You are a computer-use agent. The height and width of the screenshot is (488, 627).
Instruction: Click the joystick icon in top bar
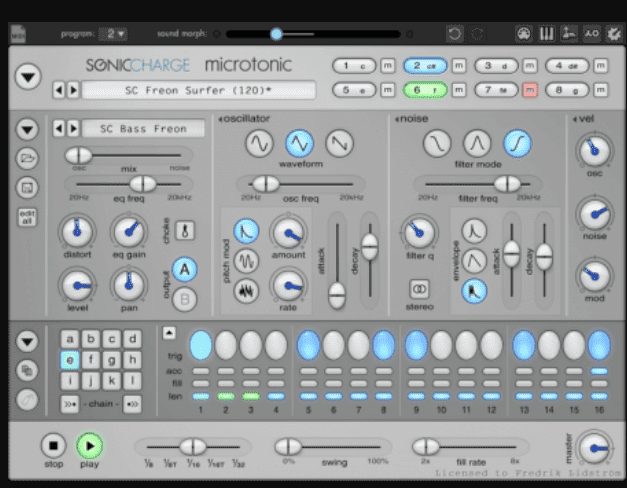point(569,34)
